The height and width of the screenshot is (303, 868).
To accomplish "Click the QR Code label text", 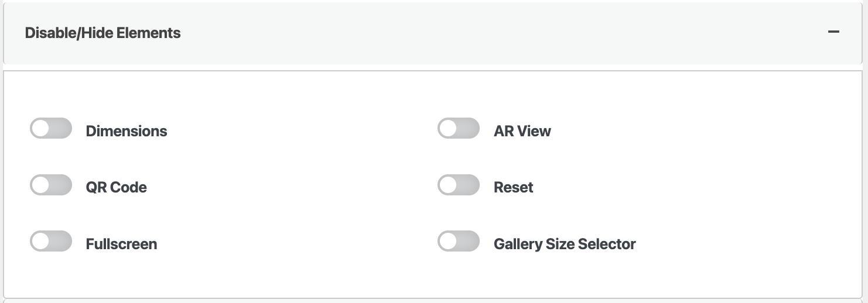I will pyautogui.click(x=116, y=187).
